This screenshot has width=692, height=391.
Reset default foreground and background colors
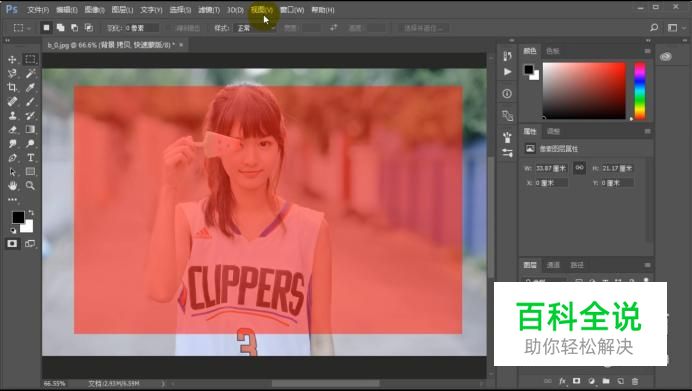pyautogui.click(x=13, y=230)
